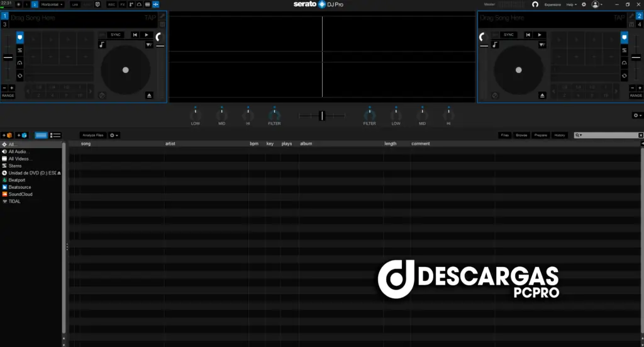
Task: Open the Horizontal display mode dropdown
Action: tap(52, 4)
